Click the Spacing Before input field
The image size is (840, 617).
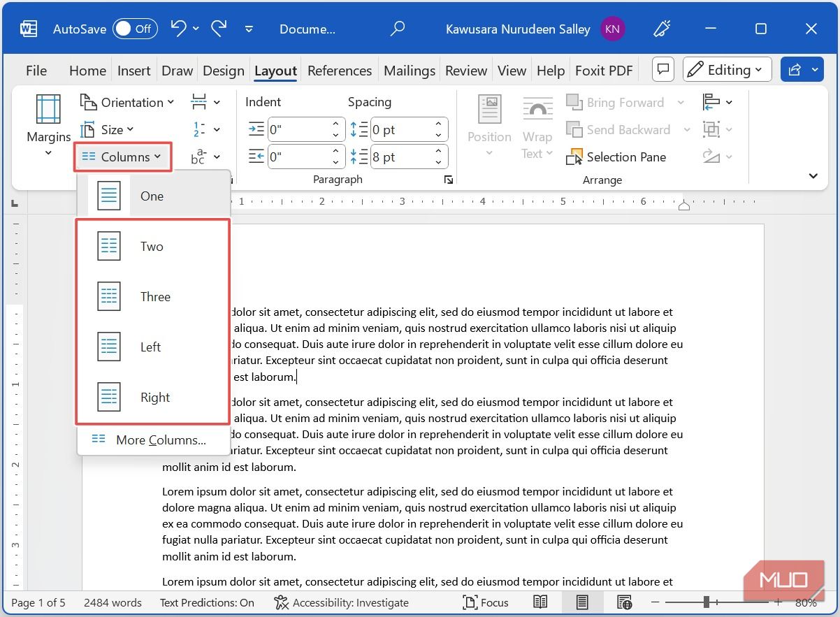click(400, 130)
